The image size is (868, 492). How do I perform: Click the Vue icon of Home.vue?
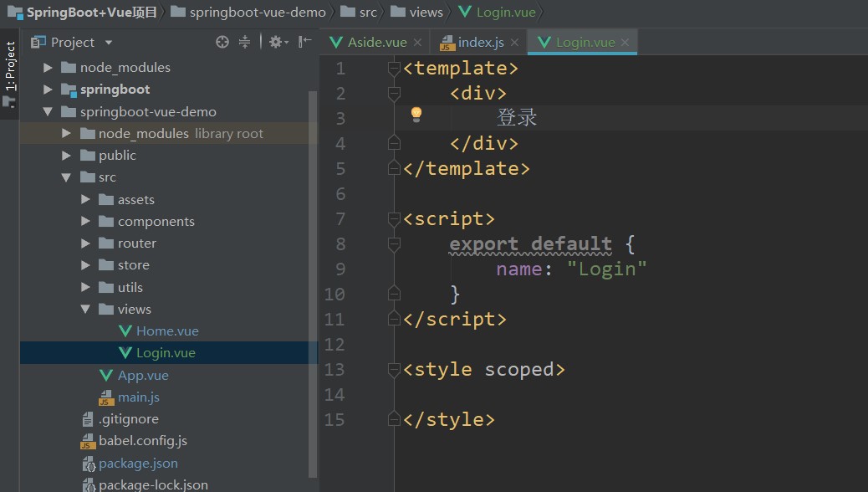tap(125, 331)
